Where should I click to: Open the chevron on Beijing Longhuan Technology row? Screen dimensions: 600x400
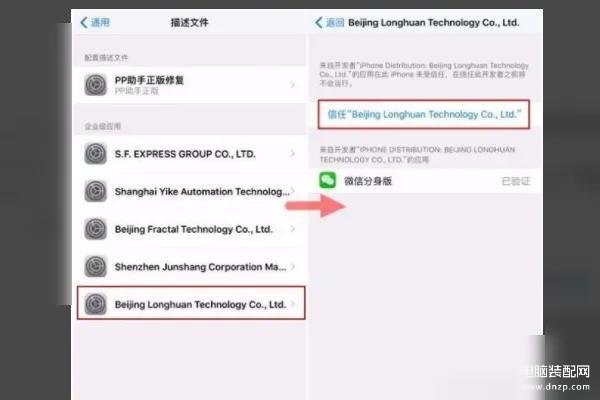pos(293,304)
